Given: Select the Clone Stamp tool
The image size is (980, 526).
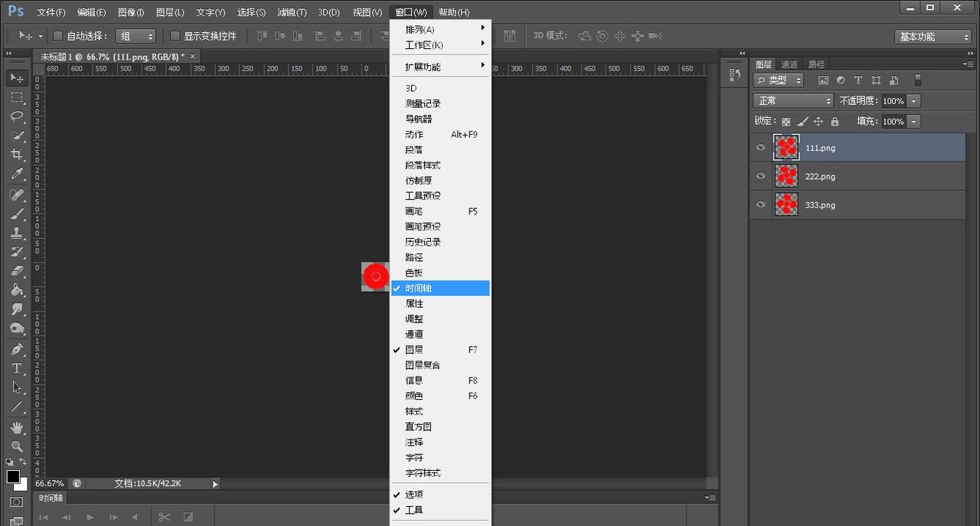Looking at the screenshot, I should [17, 232].
